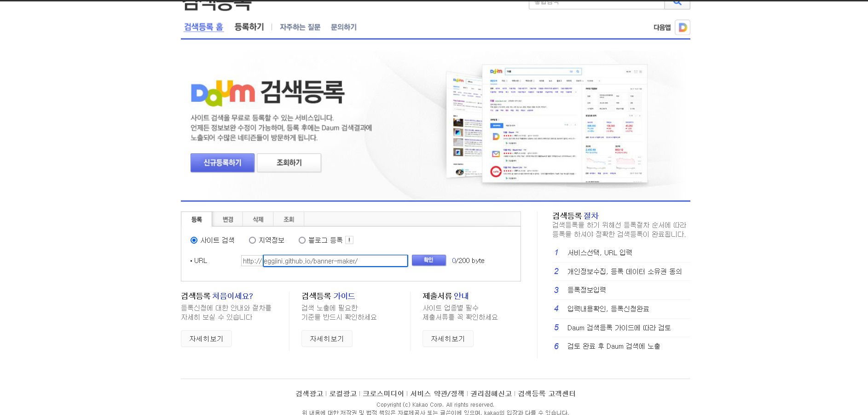868x415 pixels.
Task: Click the 다음앱 link
Action: (662, 27)
